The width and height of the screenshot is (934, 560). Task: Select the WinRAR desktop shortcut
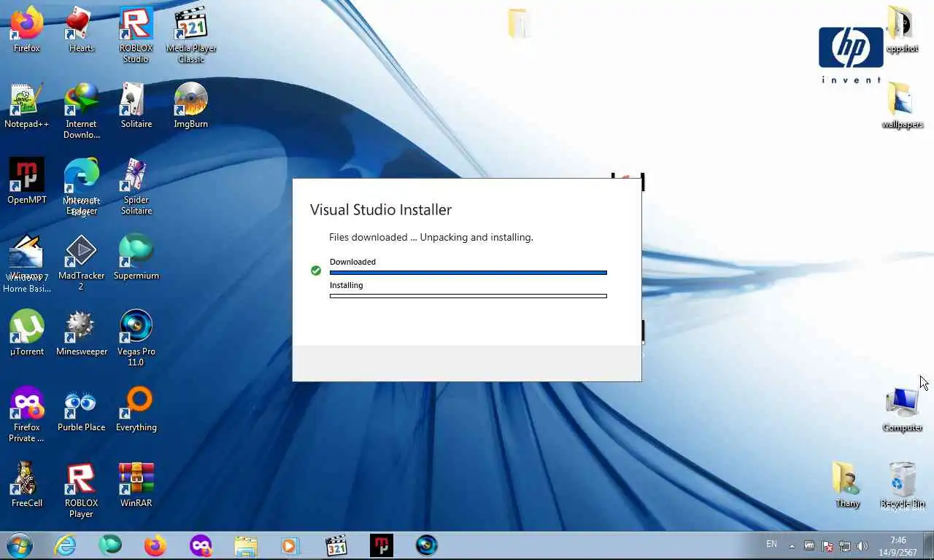point(136,485)
